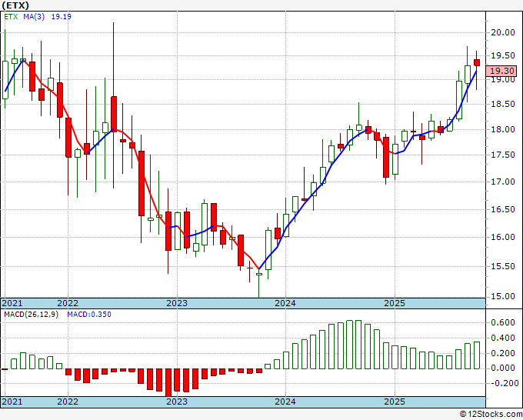This screenshot has width=523, height=420.
Task: Click the highlighted current price tag 19.30
Action: [501, 71]
